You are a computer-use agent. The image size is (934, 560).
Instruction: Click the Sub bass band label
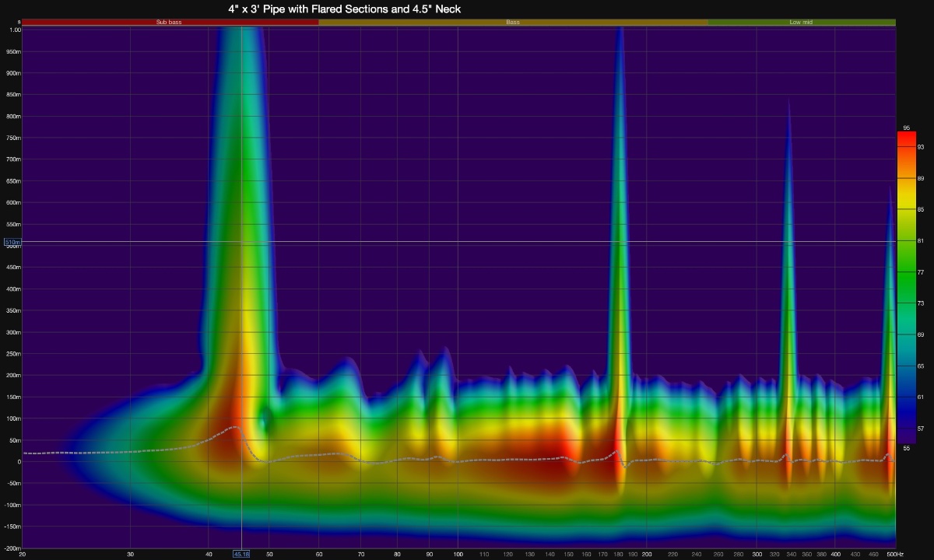pos(169,23)
